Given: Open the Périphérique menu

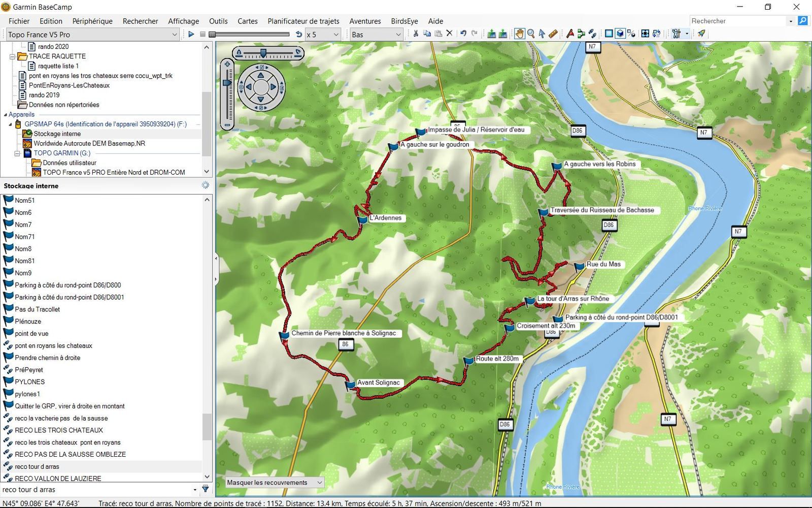Looking at the screenshot, I should pyautogui.click(x=92, y=21).
